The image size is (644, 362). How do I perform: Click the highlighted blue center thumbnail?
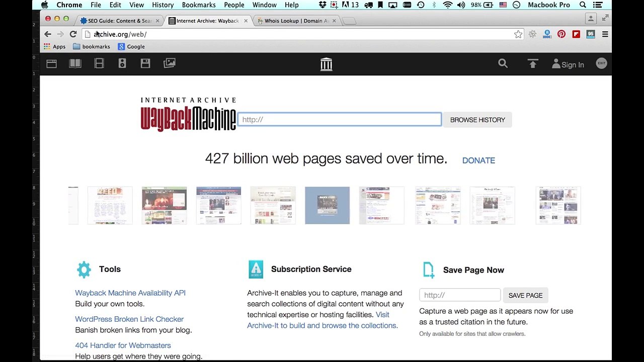click(x=327, y=205)
